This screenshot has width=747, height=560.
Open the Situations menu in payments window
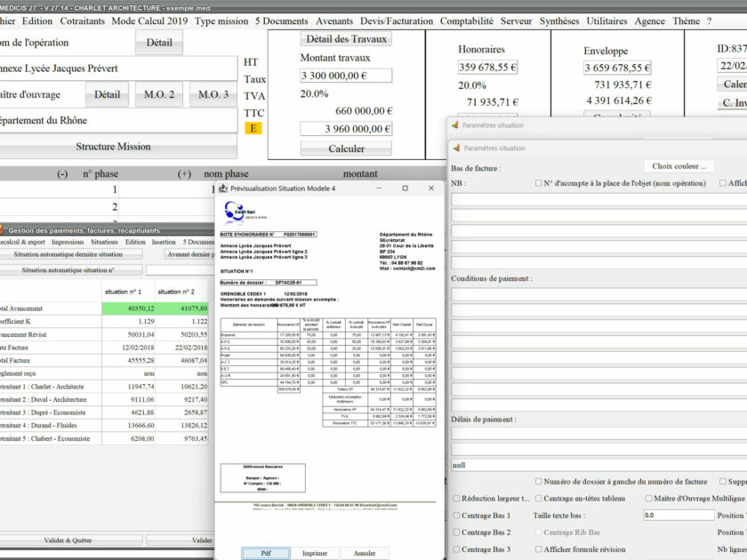point(104,242)
